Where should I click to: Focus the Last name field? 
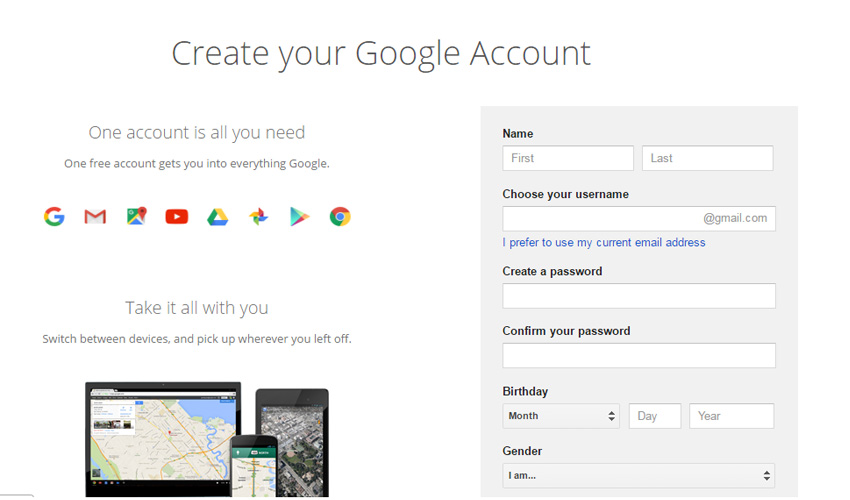[707, 158]
